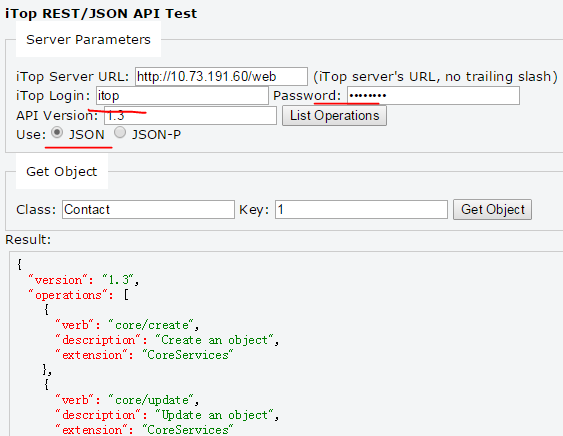The height and width of the screenshot is (436, 563).
Task: Click the Server Parameters legend
Action: [88, 40]
